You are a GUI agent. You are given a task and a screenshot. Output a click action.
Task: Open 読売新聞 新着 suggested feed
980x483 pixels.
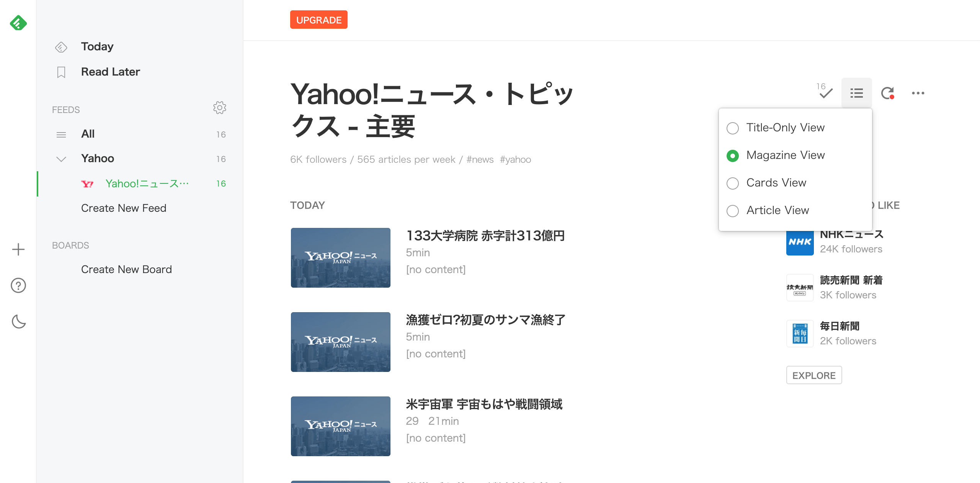coord(851,280)
